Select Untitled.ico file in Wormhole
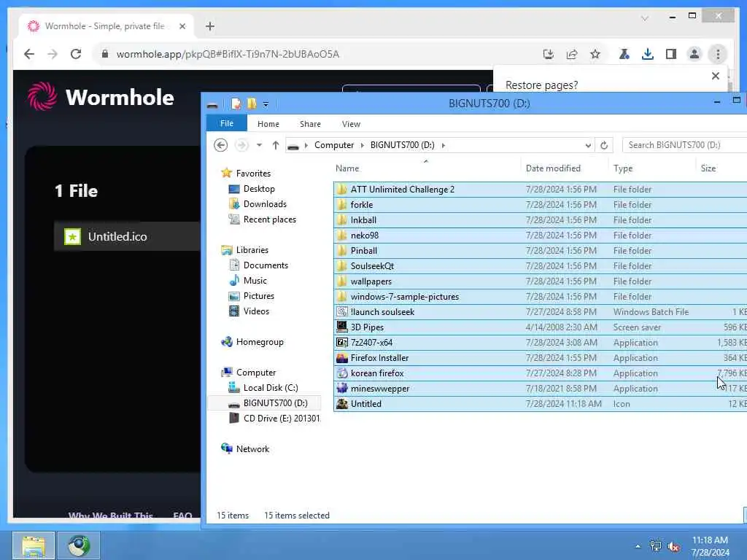 tap(127, 236)
